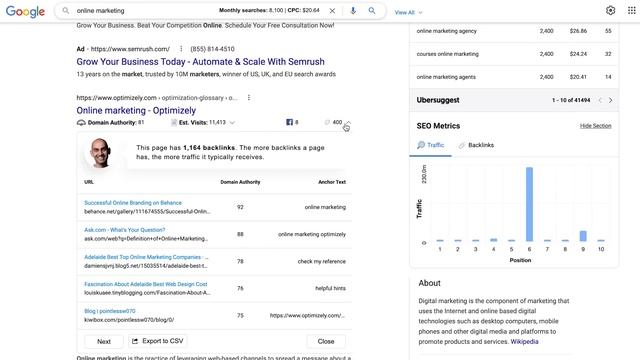Expand the Est. Visits dropdown arrow

[x=232, y=122]
